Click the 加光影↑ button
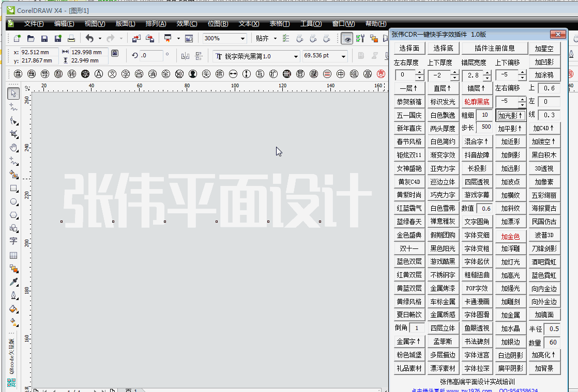This screenshot has width=578, height=392. pos(511,115)
